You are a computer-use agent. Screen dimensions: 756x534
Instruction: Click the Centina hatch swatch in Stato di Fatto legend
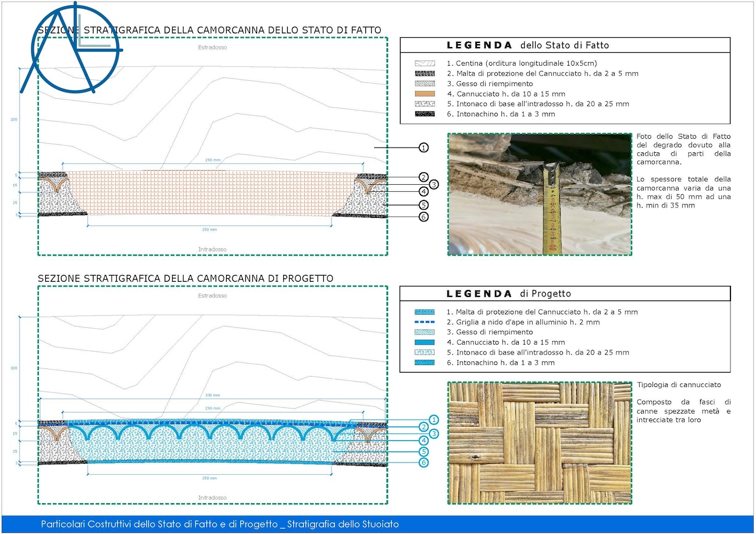(425, 63)
